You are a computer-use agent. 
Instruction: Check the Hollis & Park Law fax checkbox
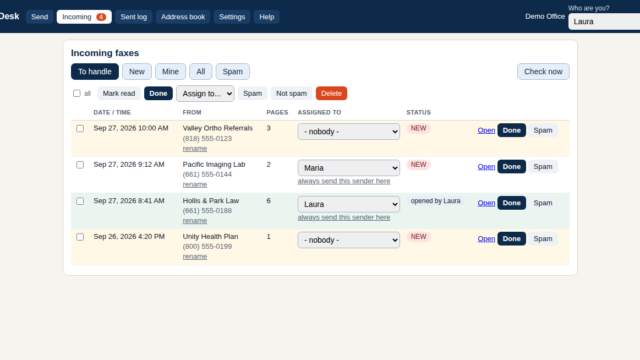click(x=80, y=201)
